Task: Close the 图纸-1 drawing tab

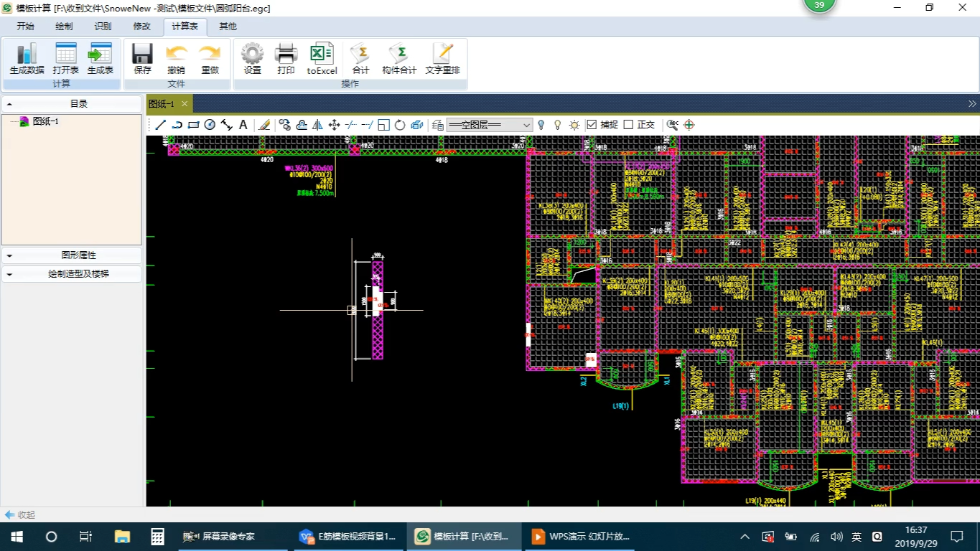Action: pyautogui.click(x=185, y=104)
